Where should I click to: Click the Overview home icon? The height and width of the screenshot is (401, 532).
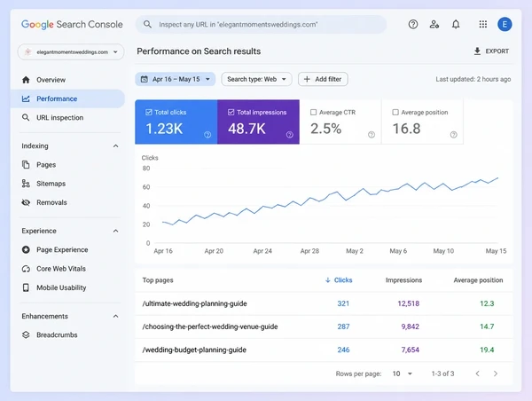[26, 80]
